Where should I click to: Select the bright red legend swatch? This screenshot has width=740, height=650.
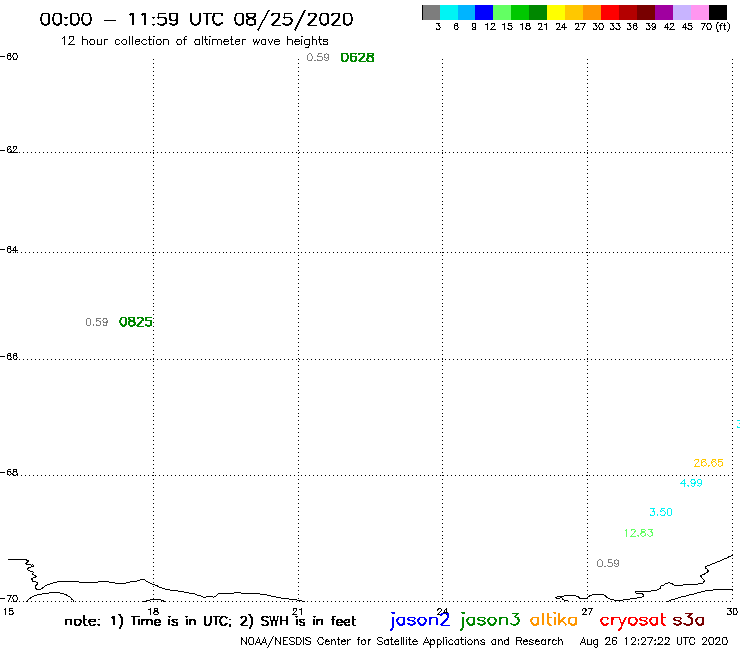pyautogui.click(x=610, y=12)
